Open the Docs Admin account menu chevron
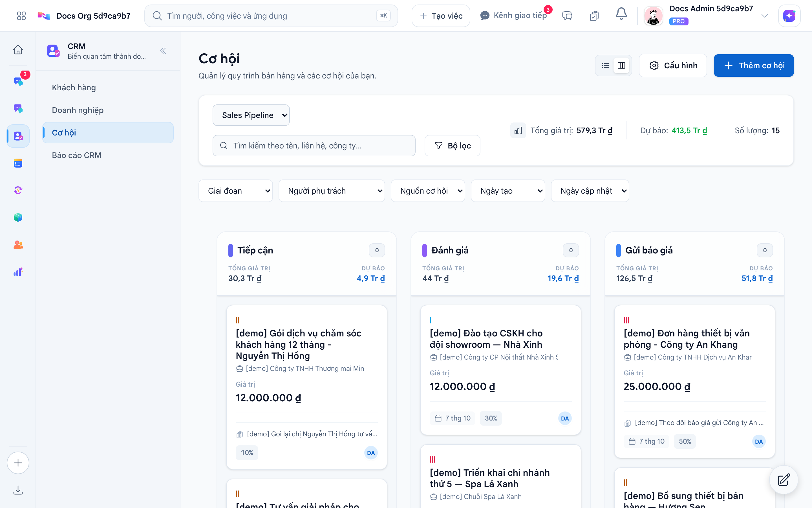The image size is (812, 508). coord(764,16)
